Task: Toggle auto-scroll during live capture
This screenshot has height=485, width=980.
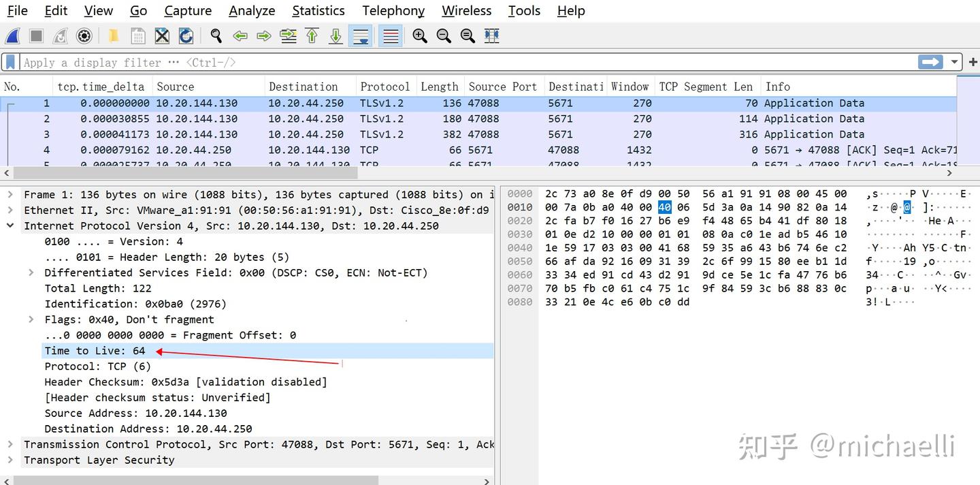Action: pos(360,35)
